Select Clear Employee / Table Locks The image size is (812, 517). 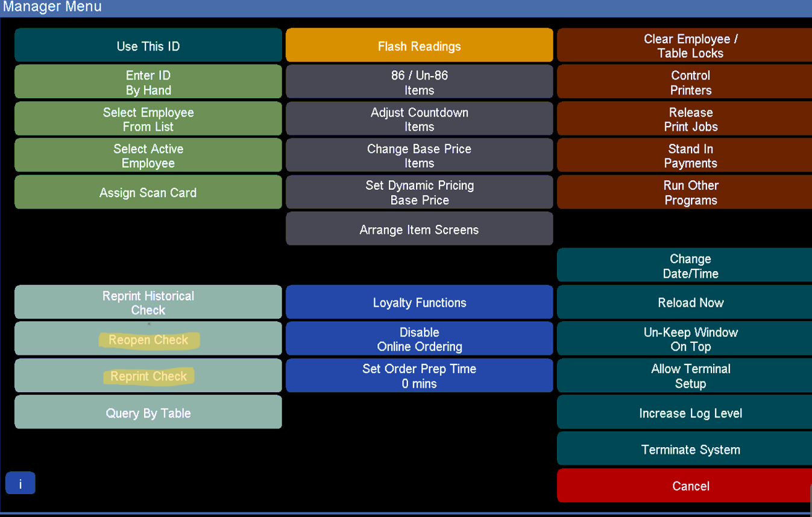(684, 45)
